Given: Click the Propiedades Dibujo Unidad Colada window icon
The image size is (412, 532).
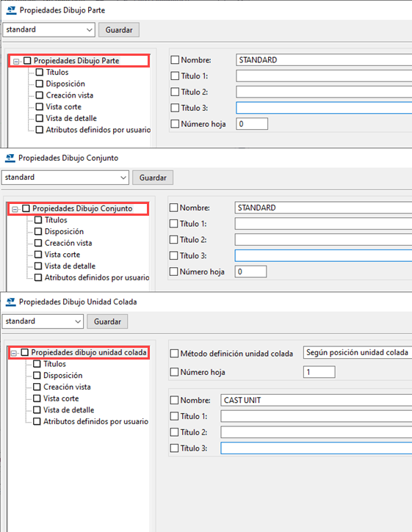Looking at the screenshot, I should tap(11, 302).
